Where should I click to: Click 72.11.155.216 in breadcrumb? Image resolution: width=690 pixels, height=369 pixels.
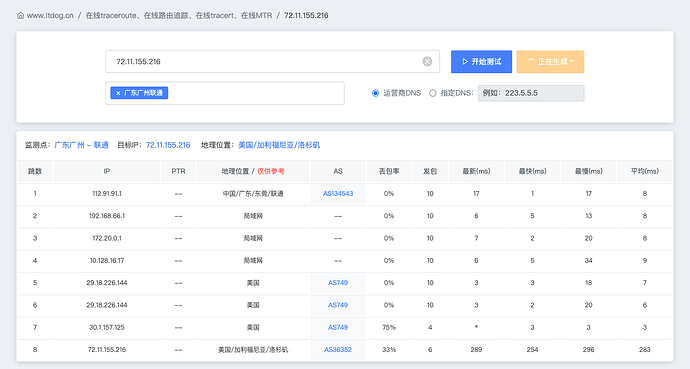tap(306, 15)
